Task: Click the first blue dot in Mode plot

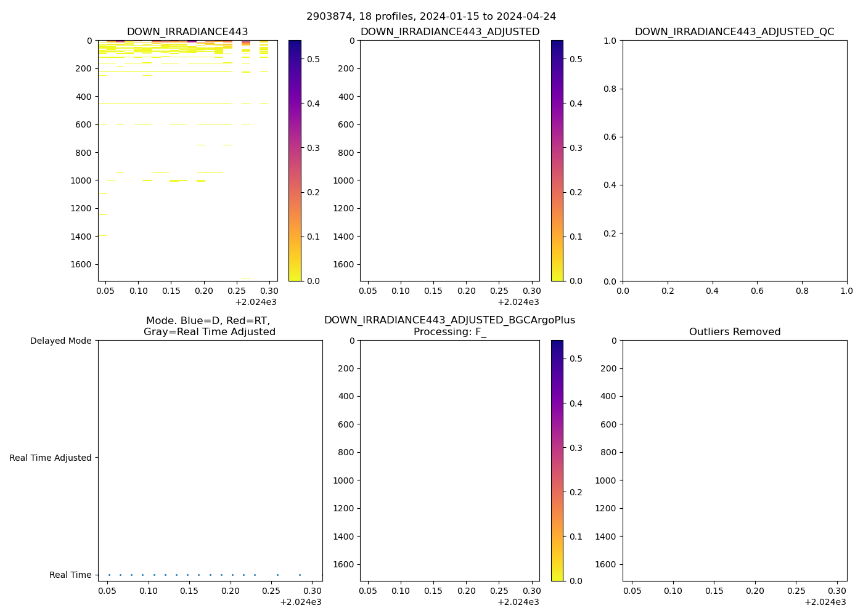Action: pos(109,575)
